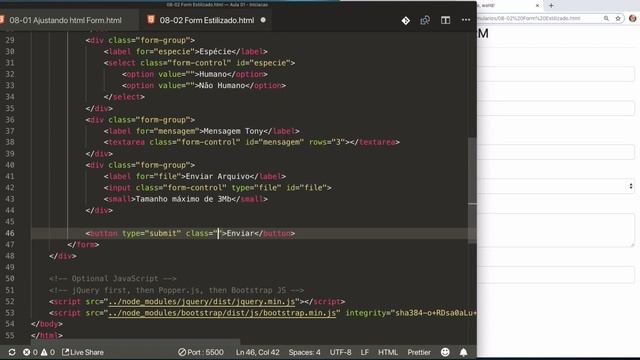Click zoom magnifier icon in browser address bar
This screenshot has width=640, height=360.
click(x=606, y=18)
